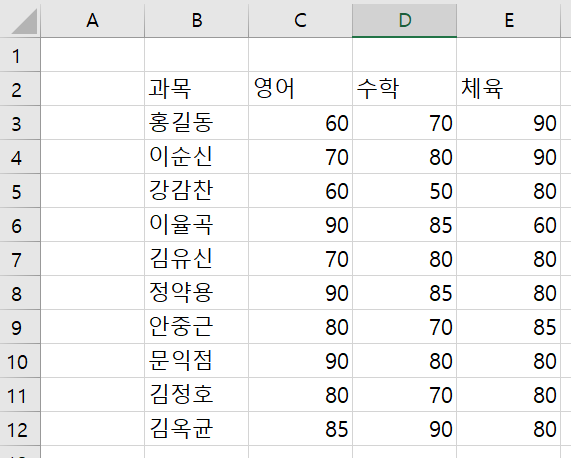This screenshot has width=571, height=458.
Task: Select row 11 header
Action: point(20,395)
